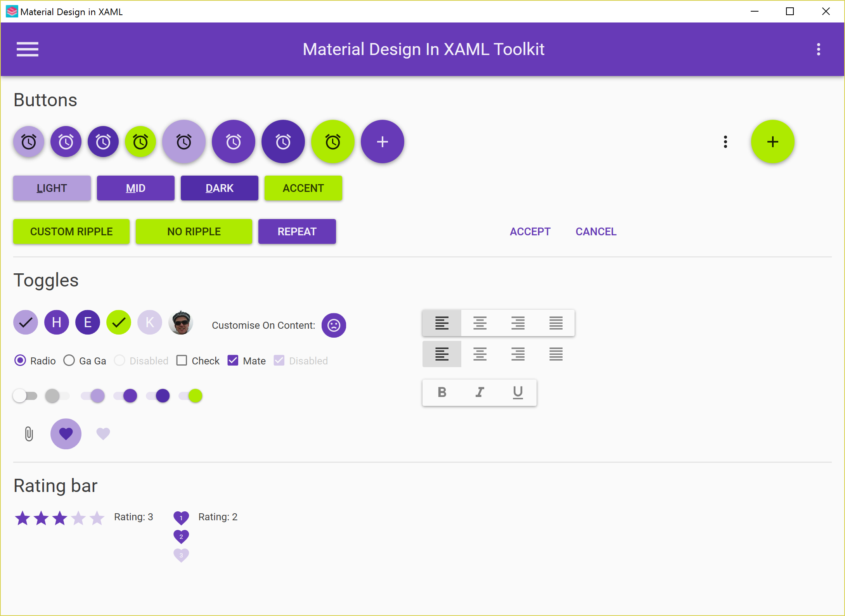This screenshot has height=616, width=845.
Task: Select the italic formatting icon
Action: (x=480, y=392)
